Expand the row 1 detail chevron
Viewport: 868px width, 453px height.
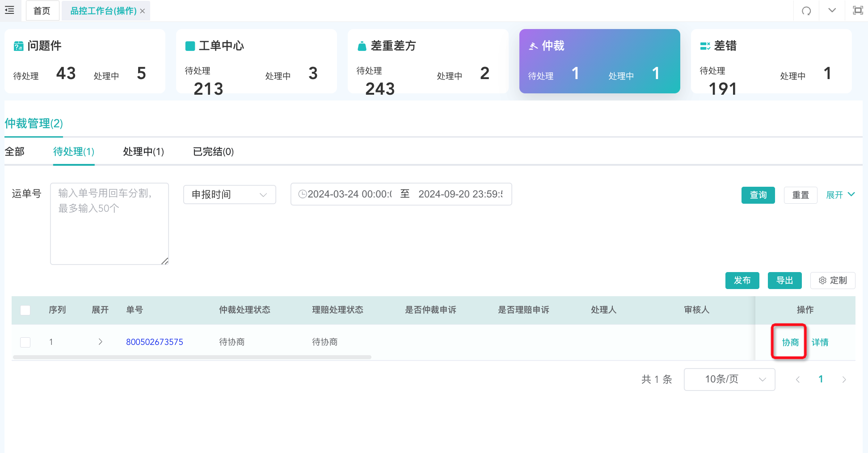101,342
